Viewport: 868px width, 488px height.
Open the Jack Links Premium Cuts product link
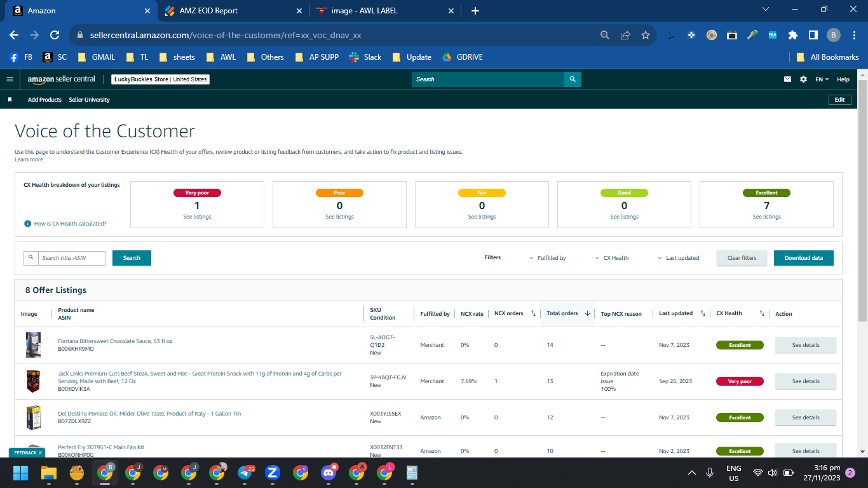point(200,377)
